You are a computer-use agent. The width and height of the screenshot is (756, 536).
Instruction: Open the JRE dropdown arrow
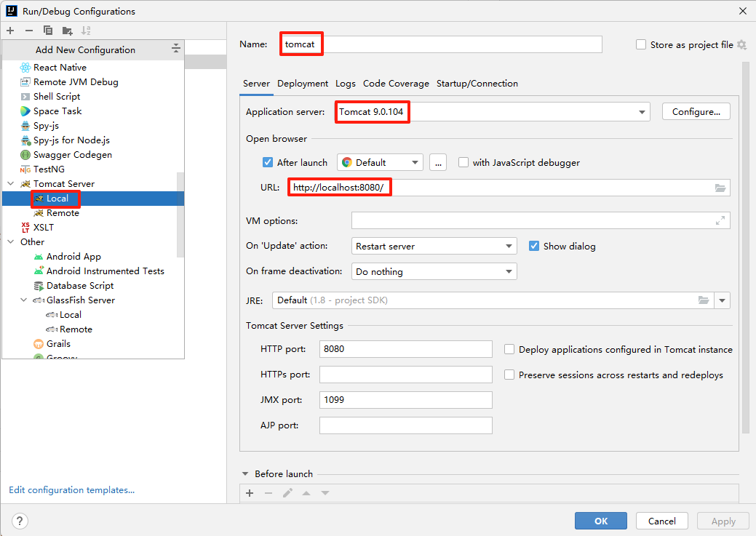(723, 300)
